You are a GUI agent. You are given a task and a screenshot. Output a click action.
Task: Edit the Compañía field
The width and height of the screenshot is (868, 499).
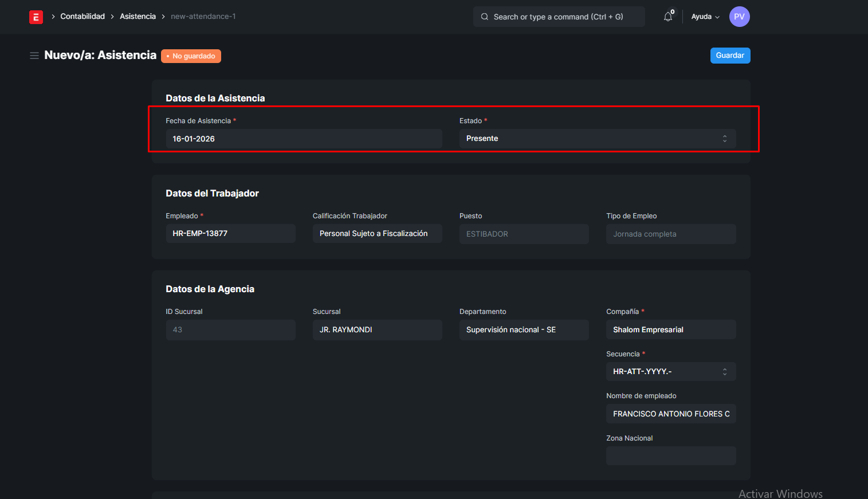click(670, 330)
